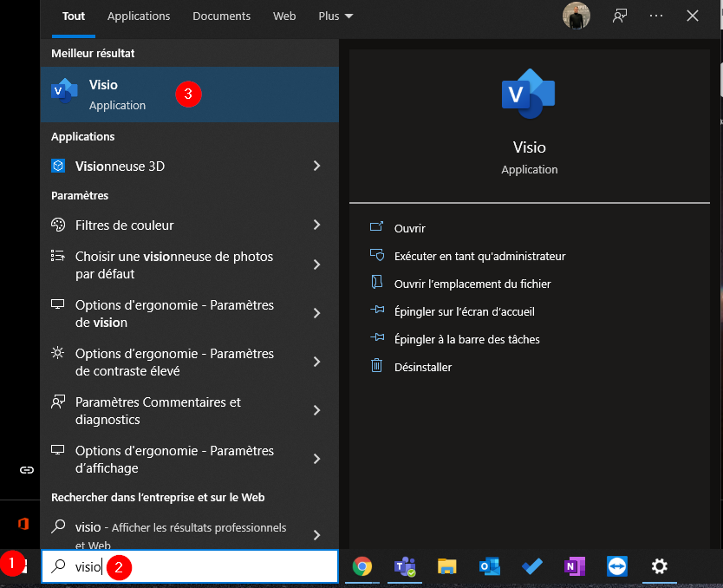
Task: Expand Visionneuse 3D result arrow
Action: 316,166
